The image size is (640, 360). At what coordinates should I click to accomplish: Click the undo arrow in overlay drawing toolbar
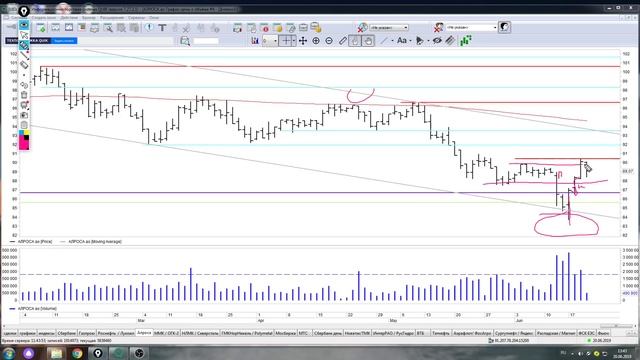pos(24,85)
